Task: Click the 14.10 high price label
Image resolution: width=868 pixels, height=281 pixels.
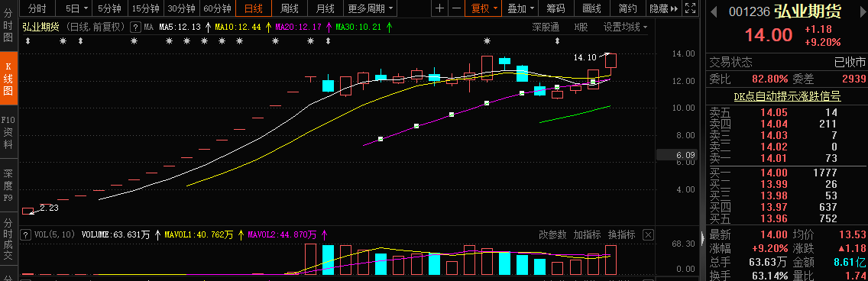Action: coord(585,57)
